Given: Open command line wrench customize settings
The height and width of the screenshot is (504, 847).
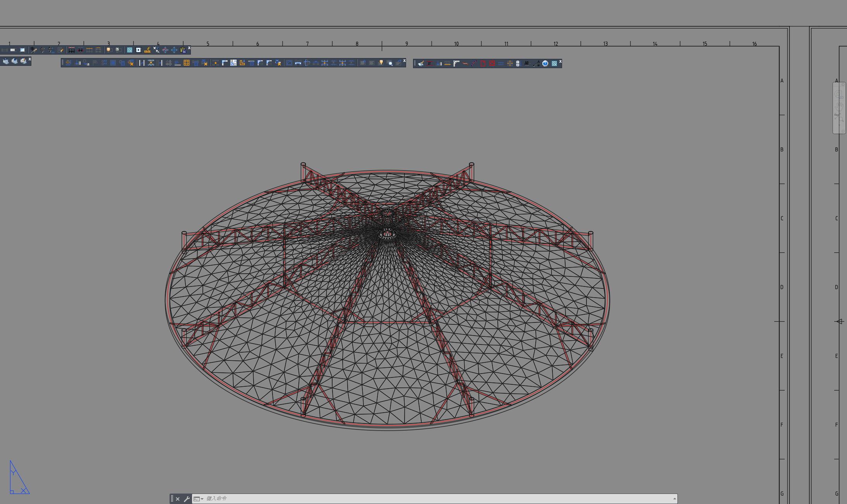Looking at the screenshot, I should [187, 499].
